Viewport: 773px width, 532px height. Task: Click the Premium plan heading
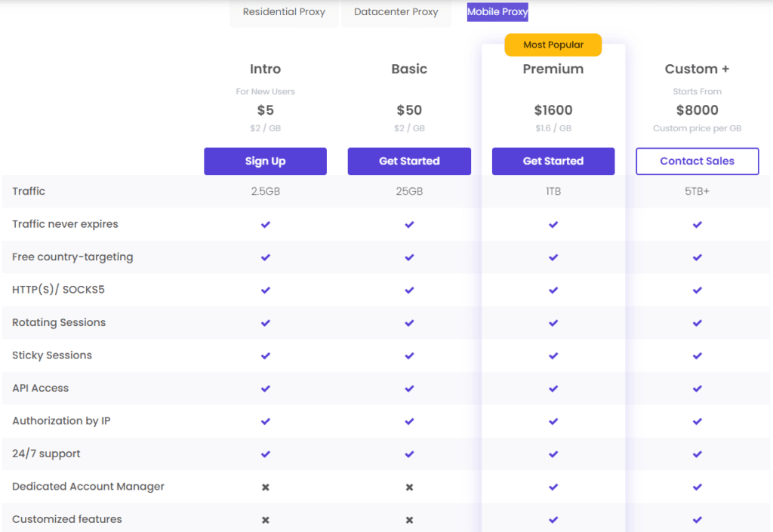(x=553, y=69)
